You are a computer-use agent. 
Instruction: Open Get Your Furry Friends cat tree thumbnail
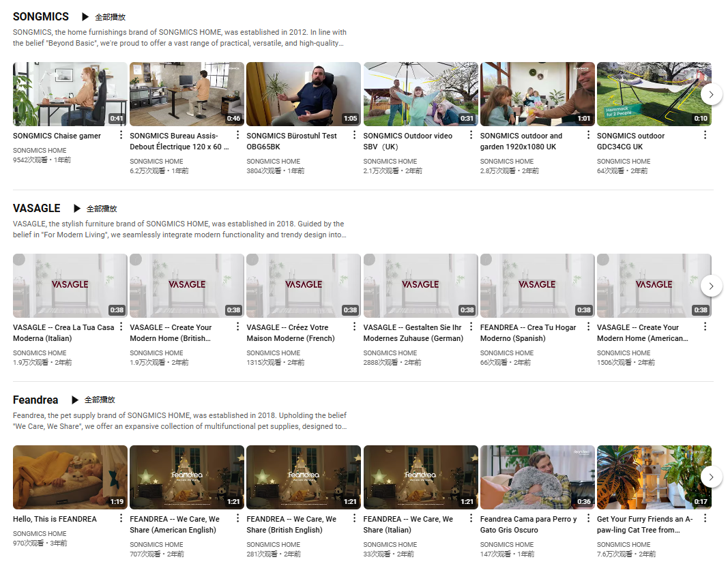tap(654, 477)
